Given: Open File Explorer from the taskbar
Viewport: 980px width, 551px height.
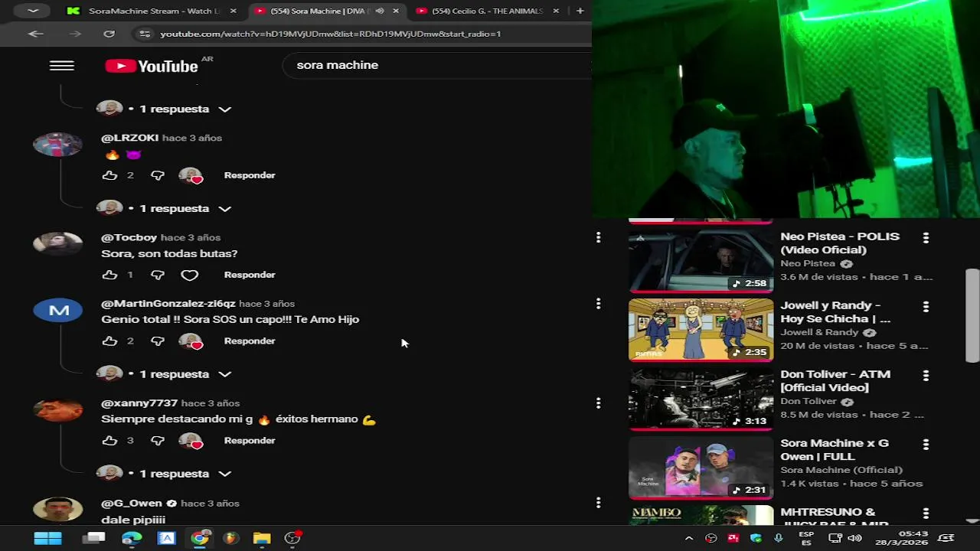Looking at the screenshot, I should click(x=262, y=538).
